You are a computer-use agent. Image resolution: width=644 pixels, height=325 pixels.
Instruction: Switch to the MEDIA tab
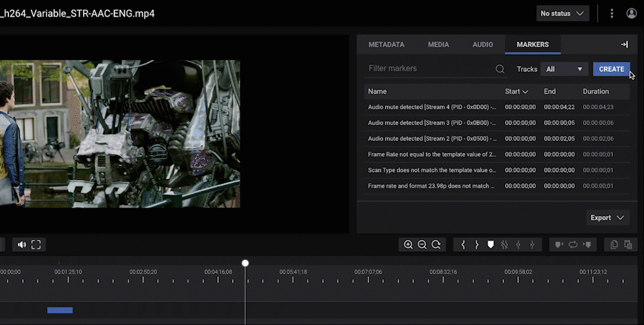(438, 44)
